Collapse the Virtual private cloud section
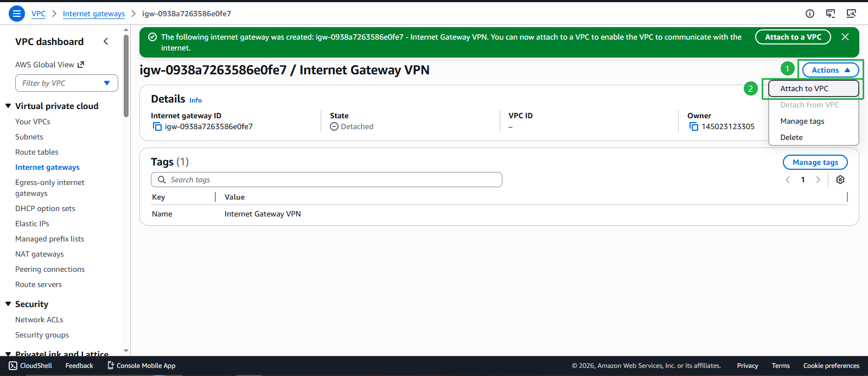 coord(8,106)
